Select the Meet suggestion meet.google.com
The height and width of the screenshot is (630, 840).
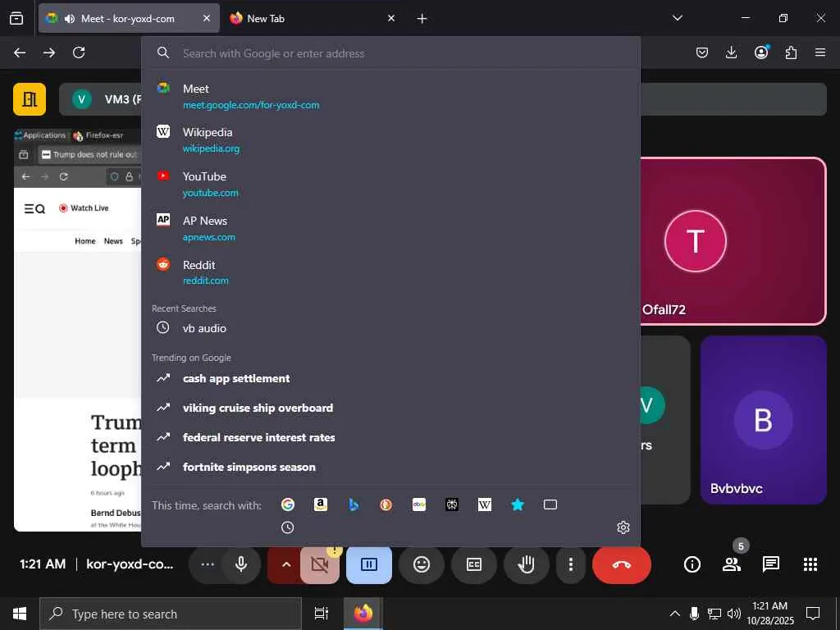tap(391, 97)
